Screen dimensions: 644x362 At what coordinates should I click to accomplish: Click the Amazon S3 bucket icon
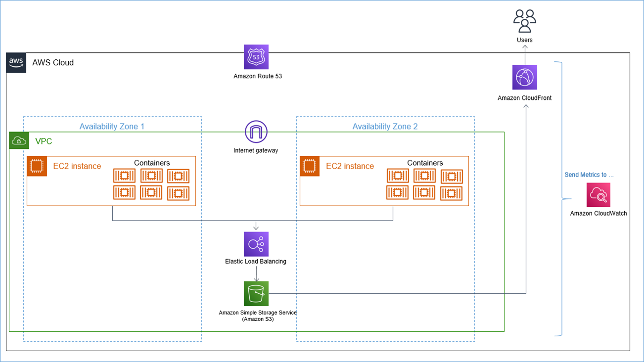(256, 294)
